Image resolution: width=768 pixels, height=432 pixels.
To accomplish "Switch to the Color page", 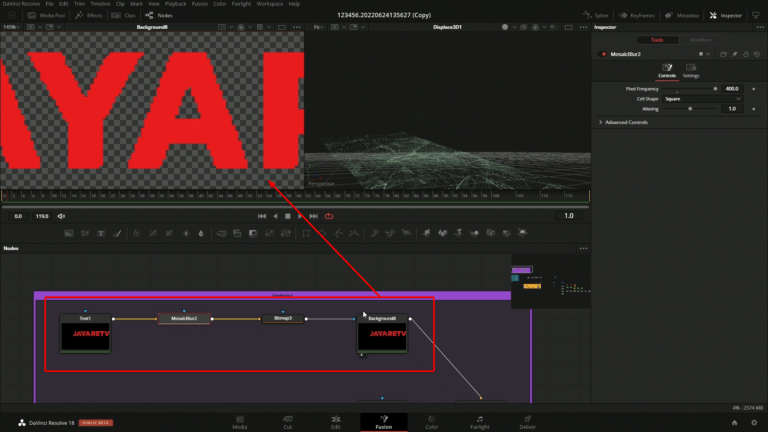I will point(432,423).
